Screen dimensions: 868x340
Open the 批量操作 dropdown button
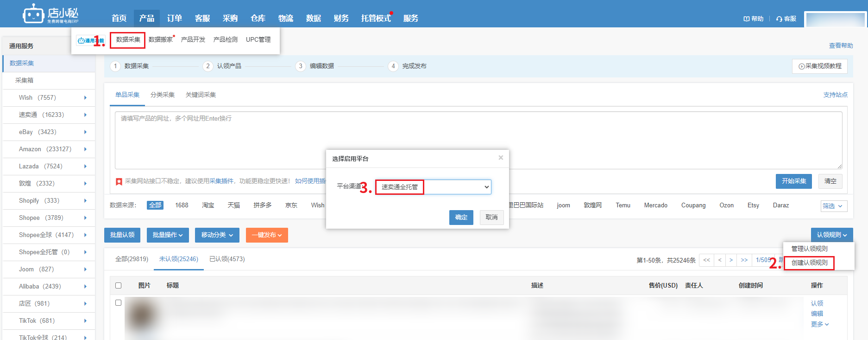point(168,235)
